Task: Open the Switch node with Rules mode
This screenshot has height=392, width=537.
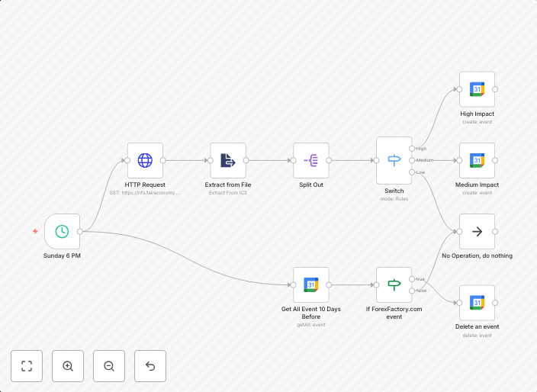Action: click(394, 160)
